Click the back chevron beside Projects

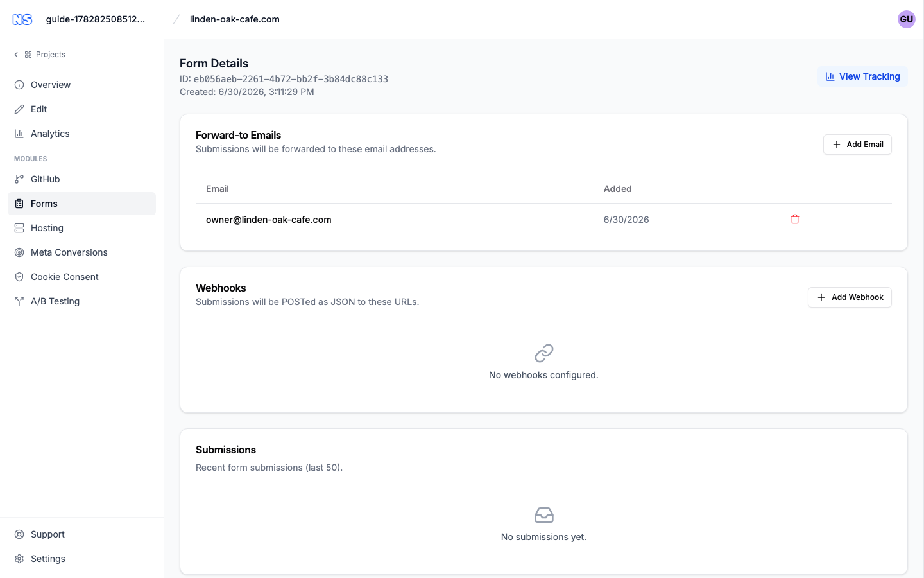coord(16,55)
